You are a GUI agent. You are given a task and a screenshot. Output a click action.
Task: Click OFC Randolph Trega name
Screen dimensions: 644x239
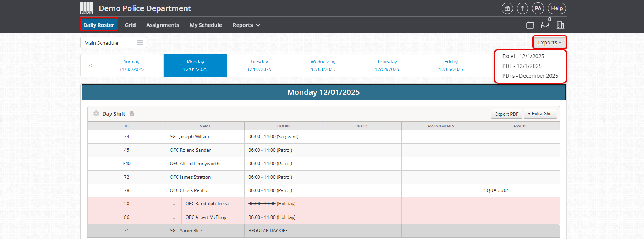[207, 204]
